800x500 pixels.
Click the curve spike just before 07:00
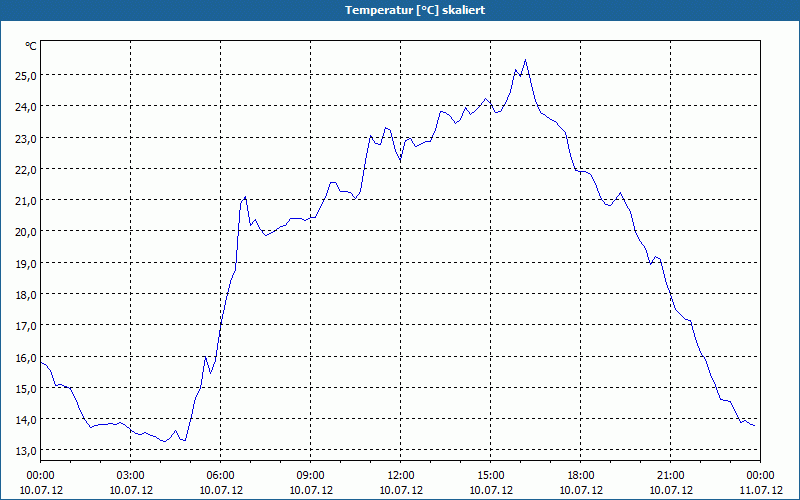click(x=245, y=197)
